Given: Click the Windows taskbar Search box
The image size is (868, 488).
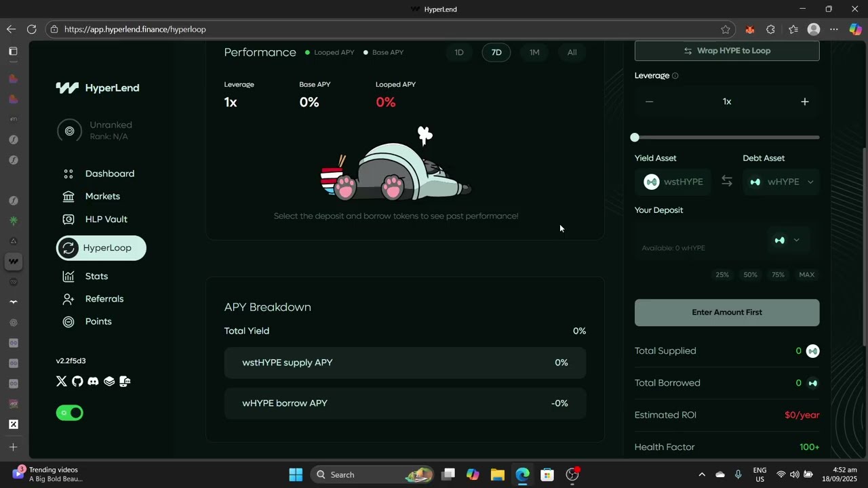Looking at the screenshot, I should click(372, 474).
